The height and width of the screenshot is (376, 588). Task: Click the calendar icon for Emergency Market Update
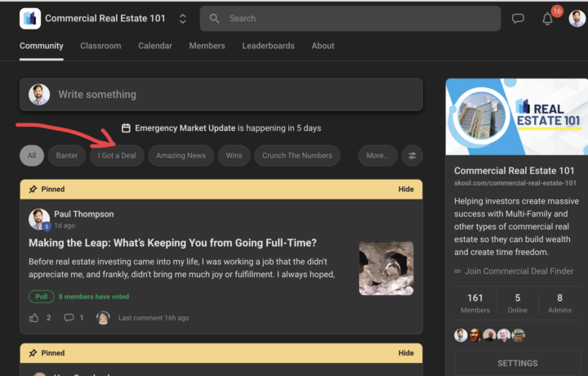tap(126, 128)
